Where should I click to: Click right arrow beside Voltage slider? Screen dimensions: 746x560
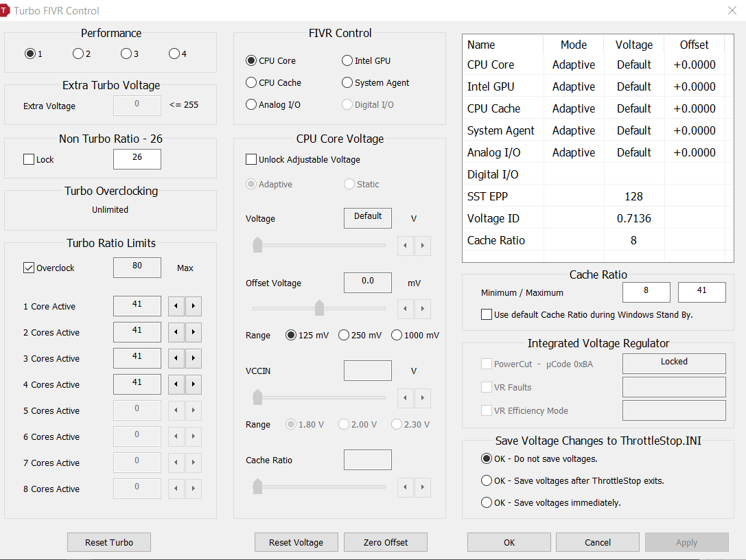(x=423, y=246)
